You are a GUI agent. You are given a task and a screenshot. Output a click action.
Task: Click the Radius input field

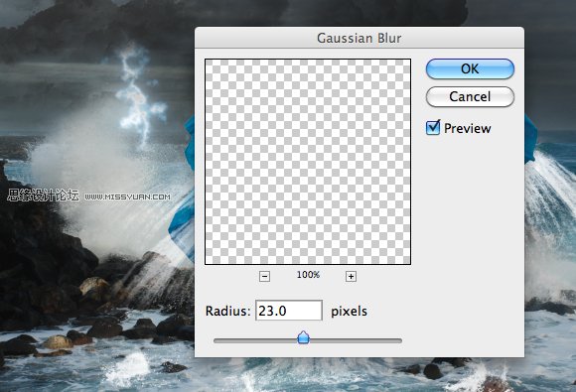289,311
